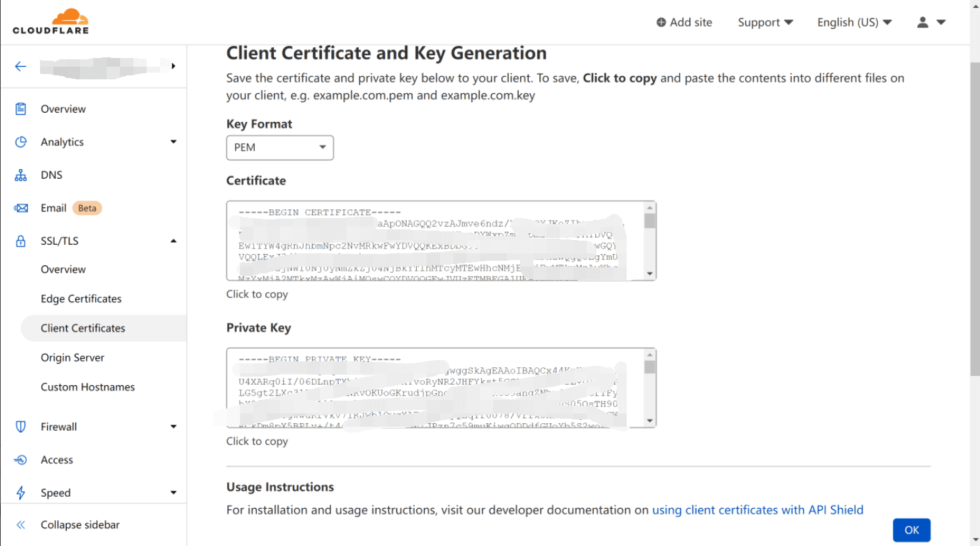The width and height of the screenshot is (980, 546).
Task: Open the Custom Hostnames section
Action: coord(88,387)
